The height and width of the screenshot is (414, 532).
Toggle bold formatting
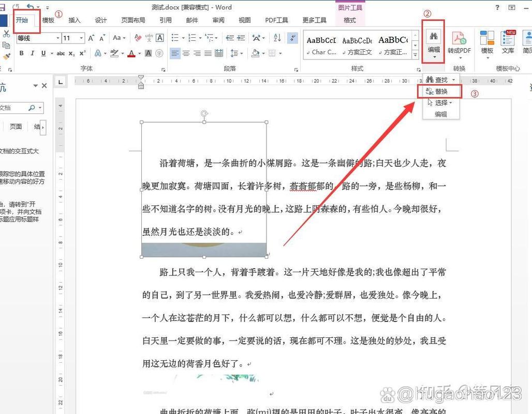pos(22,53)
